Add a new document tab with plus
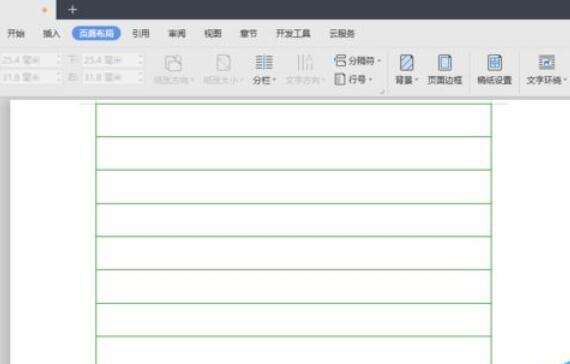The width and height of the screenshot is (570, 364). [x=72, y=9]
